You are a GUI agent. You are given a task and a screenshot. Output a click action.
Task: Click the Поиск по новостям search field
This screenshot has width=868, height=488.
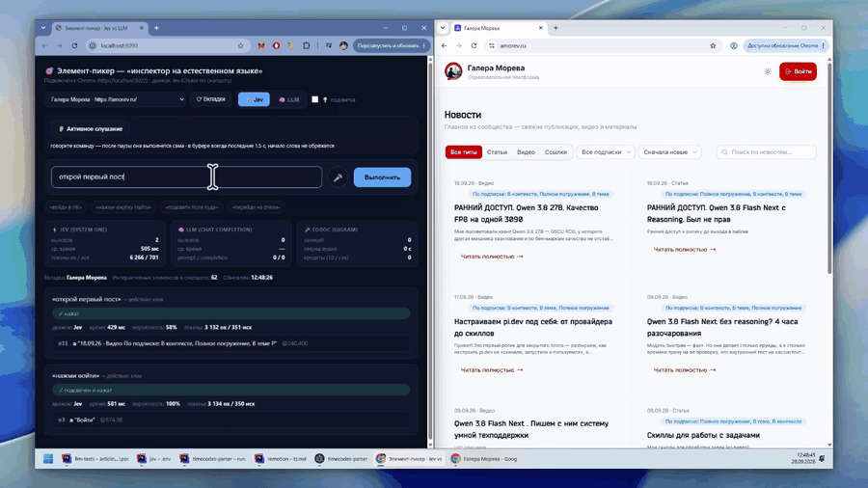[766, 152]
